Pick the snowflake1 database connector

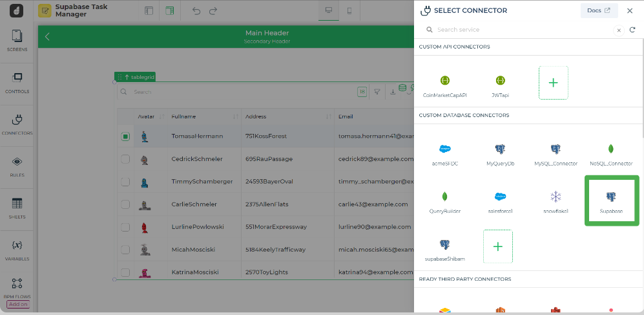pyautogui.click(x=556, y=200)
